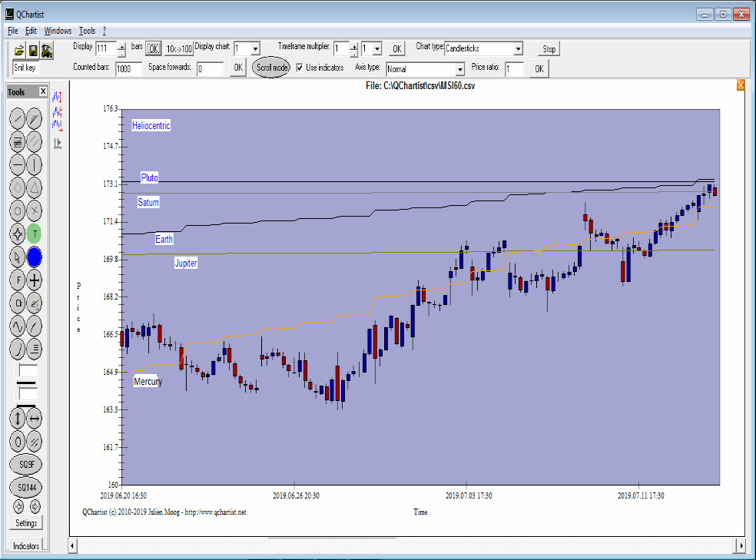
Task: Toggle the Scroll mode button
Action: click(271, 68)
